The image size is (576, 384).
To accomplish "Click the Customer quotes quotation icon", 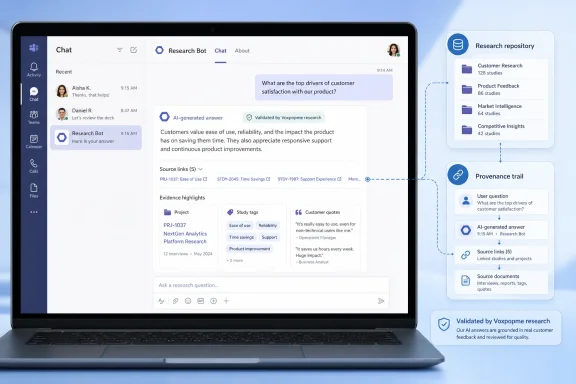I will point(299,212).
